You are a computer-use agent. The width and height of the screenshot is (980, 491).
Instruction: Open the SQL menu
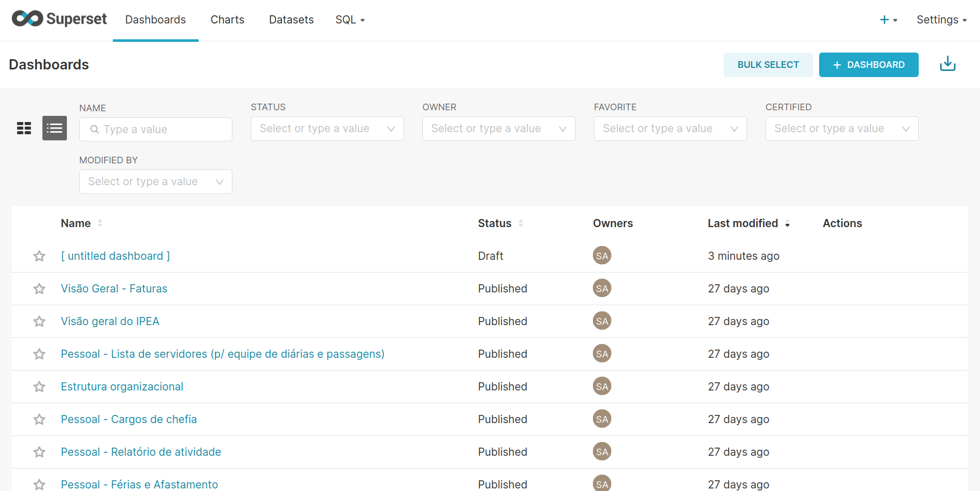350,20
